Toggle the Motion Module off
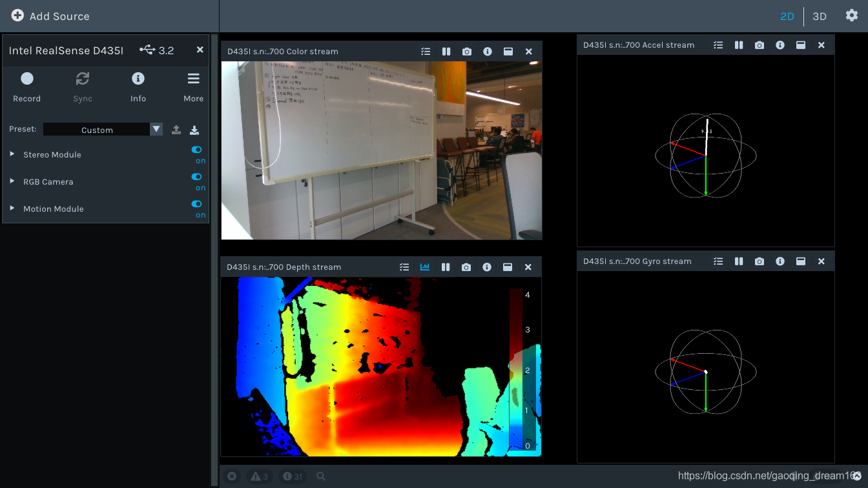The image size is (868, 488). pos(197,204)
